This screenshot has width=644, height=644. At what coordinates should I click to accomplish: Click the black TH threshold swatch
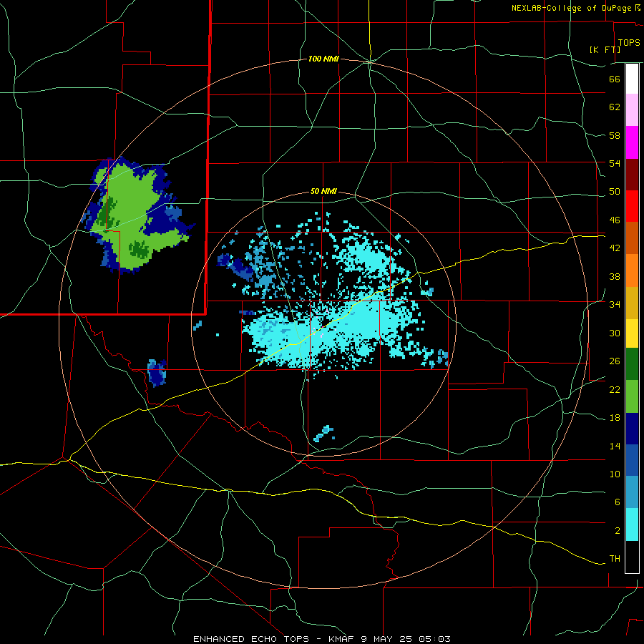click(632, 557)
